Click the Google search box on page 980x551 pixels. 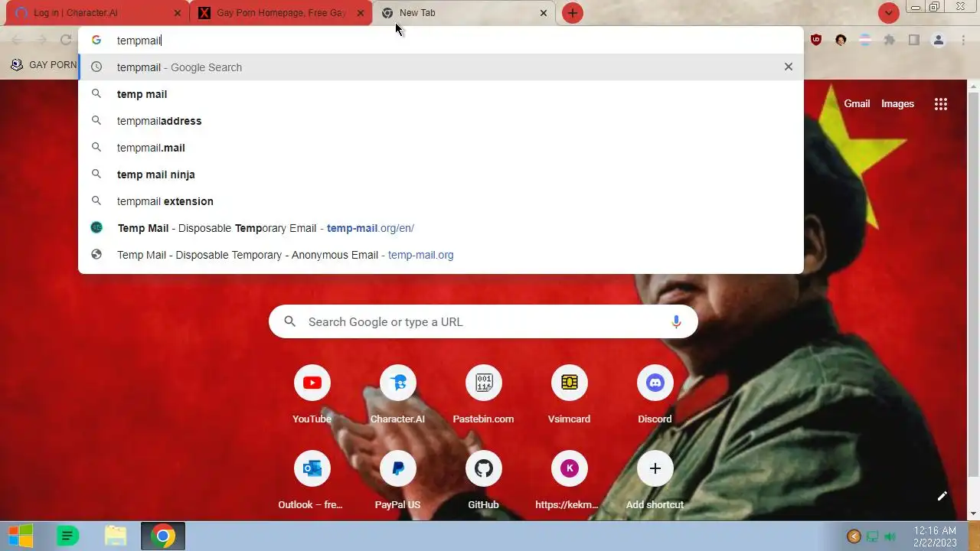483,321
